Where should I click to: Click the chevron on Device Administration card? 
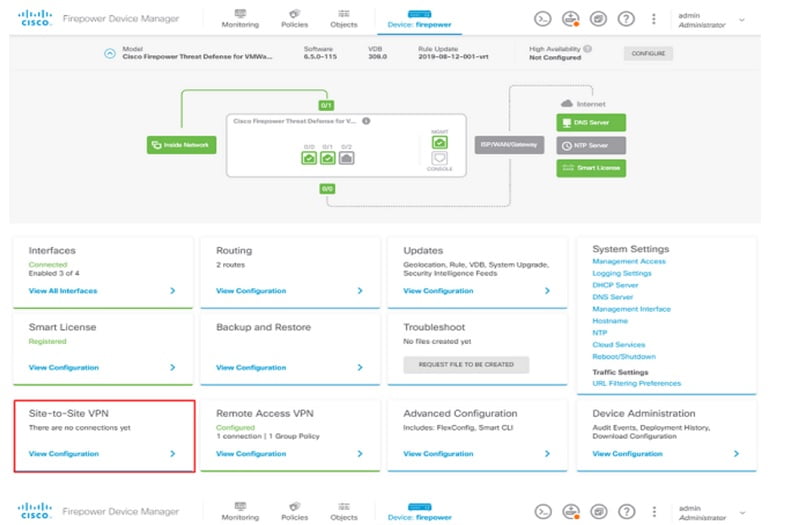point(736,454)
